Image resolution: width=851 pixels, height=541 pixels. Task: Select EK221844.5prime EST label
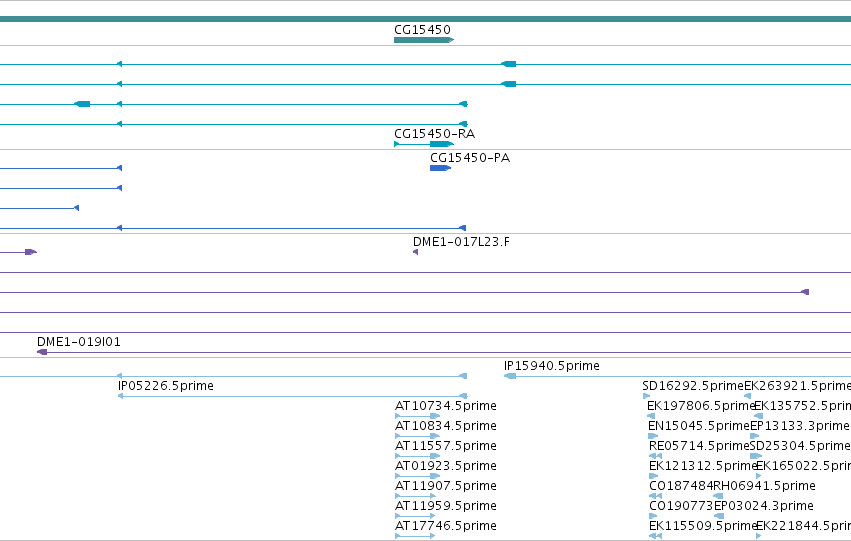click(x=803, y=526)
